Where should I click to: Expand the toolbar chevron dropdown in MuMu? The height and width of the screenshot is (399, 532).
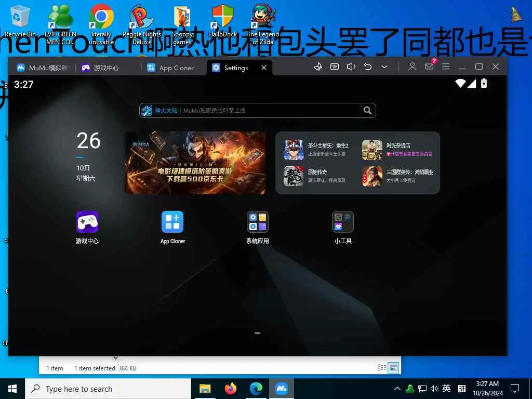(x=384, y=67)
